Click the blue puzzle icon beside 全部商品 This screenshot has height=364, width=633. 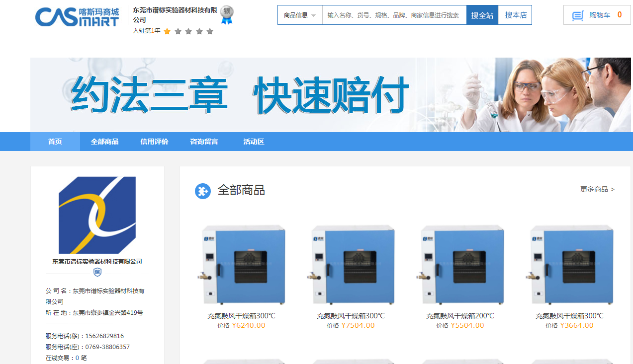[x=202, y=191]
